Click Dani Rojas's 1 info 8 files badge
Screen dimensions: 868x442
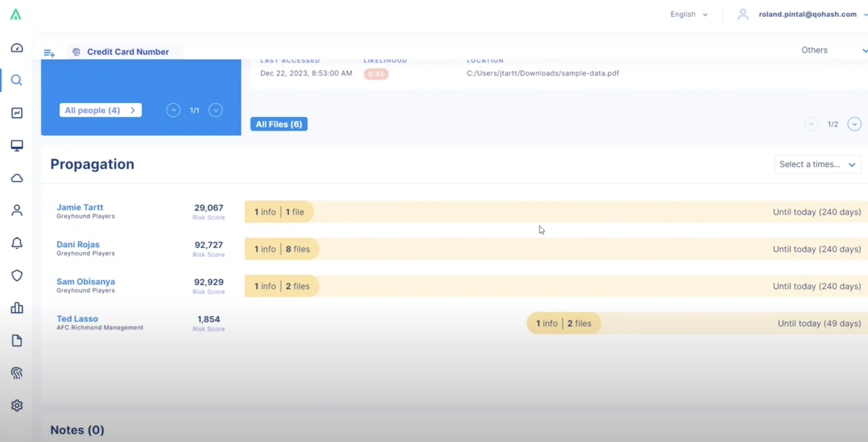pos(282,249)
